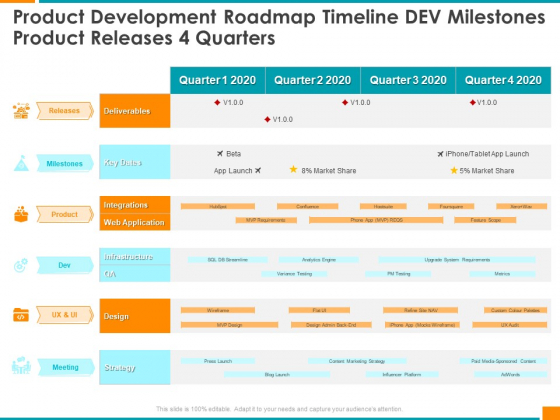Click the Milestones flag pyramid icon
Image resolution: width=560 pixels, height=420 pixels.
coord(21,163)
